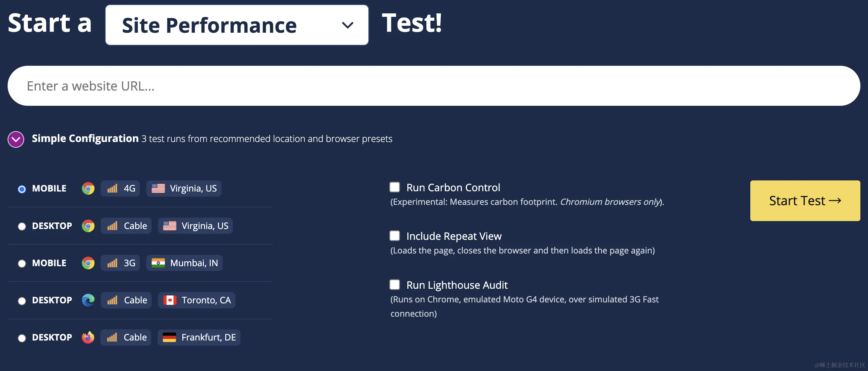Click the India flag by Mumbai, IN
Image resolution: width=868 pixels, height=371 pixels.
click(158, 263)
